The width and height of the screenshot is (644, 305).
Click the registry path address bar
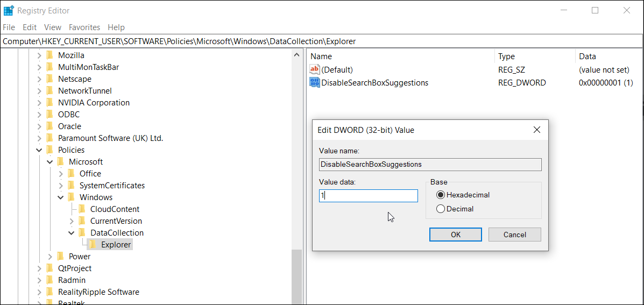click(x=322, y=41)
